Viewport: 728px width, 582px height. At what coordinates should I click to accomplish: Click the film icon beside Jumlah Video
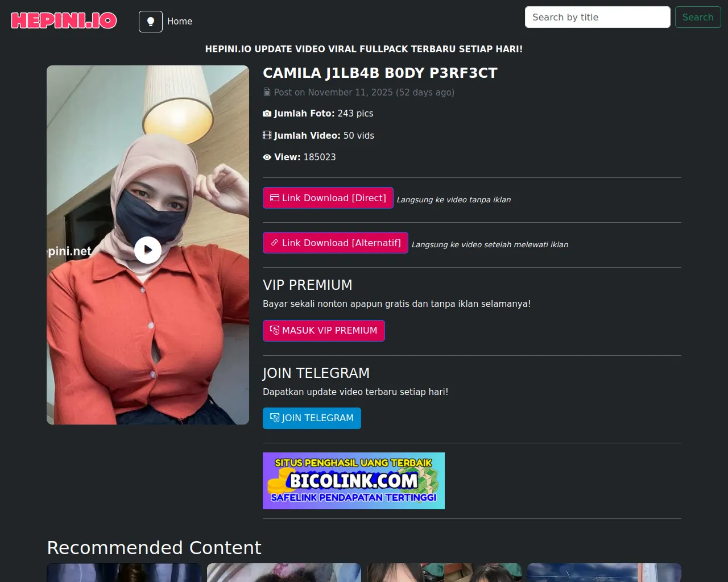tap(267, 135)
